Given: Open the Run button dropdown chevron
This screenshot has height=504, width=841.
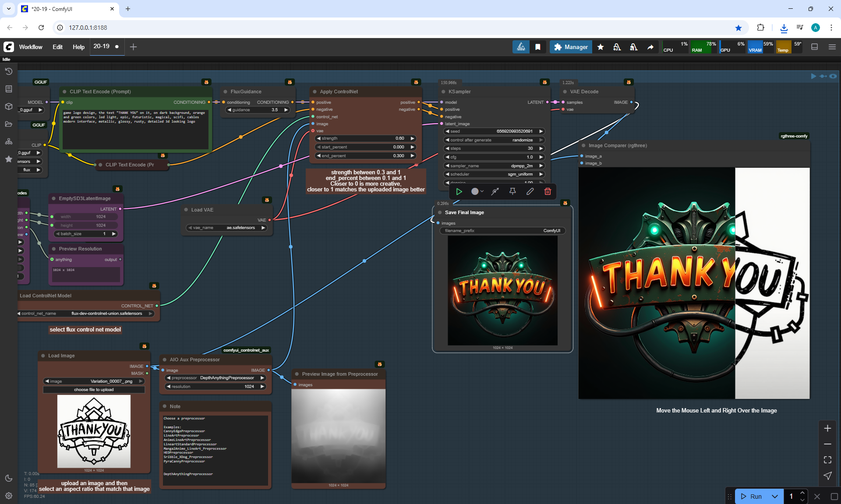Looking at the screenshot, I should pos(775,496).
